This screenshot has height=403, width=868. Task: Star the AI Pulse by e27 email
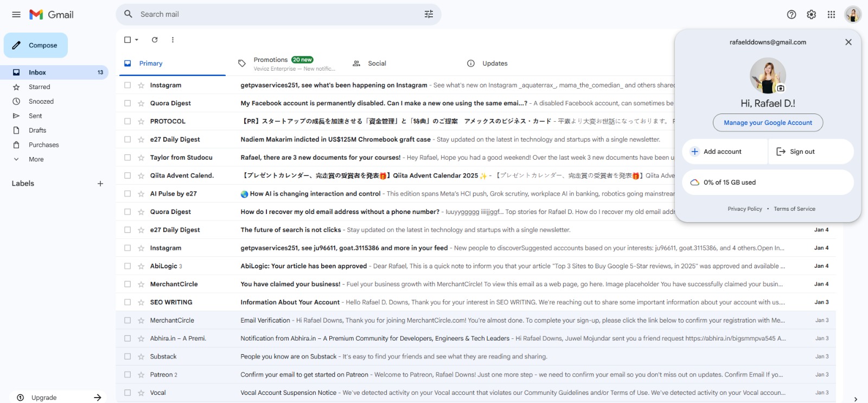point(141,193)
